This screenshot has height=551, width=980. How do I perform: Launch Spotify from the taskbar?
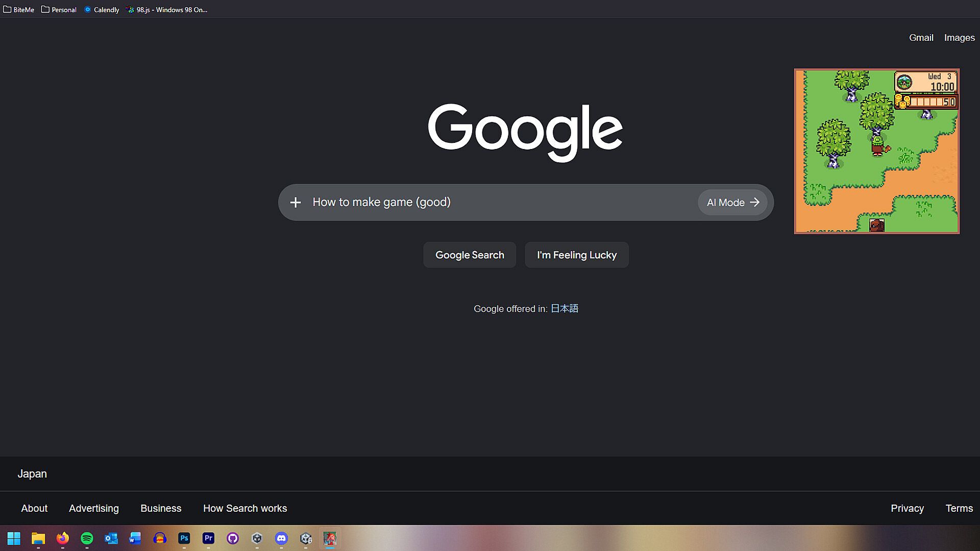coord(87,538)
